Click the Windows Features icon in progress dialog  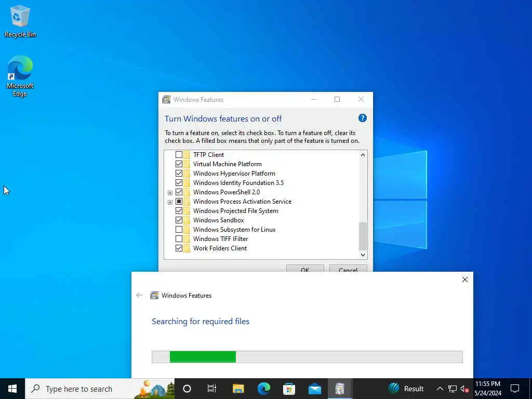(x=154, y=295)
